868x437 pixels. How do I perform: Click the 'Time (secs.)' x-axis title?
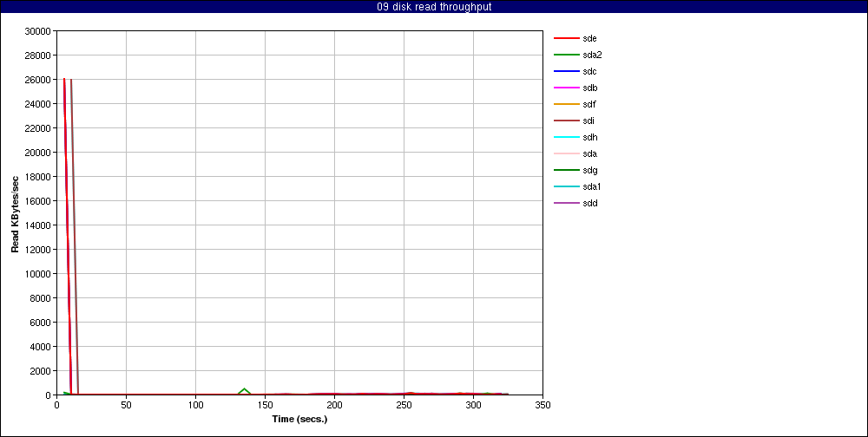(x=299, y=419)
